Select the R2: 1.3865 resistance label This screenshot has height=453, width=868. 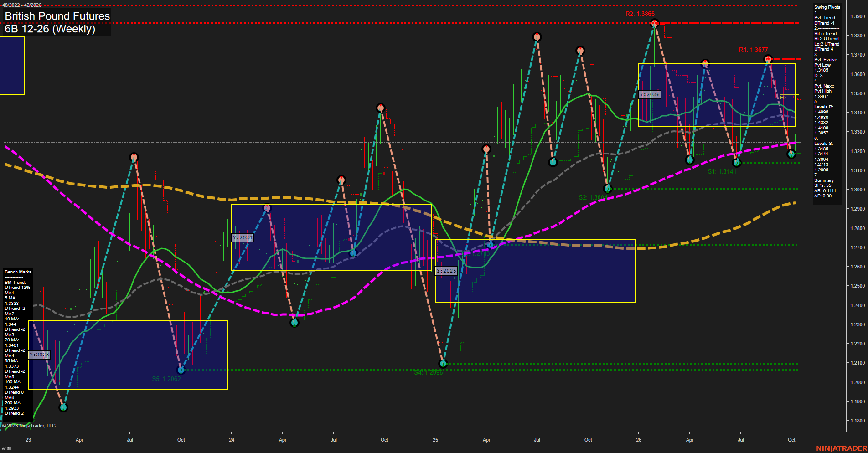pos(640,14)
